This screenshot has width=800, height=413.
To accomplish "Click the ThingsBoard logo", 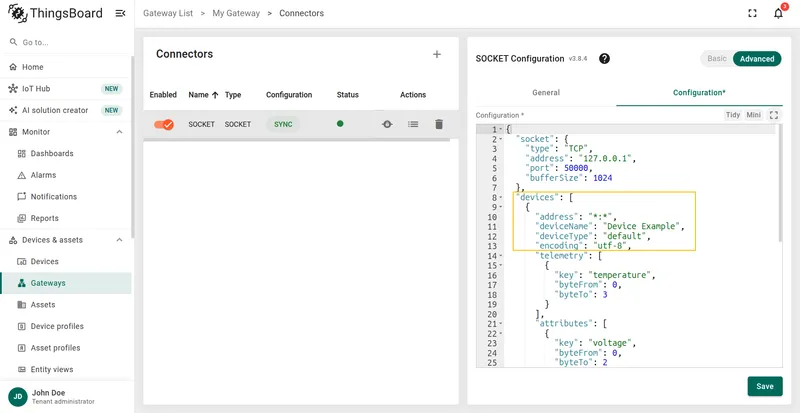I will click(55, 13).
